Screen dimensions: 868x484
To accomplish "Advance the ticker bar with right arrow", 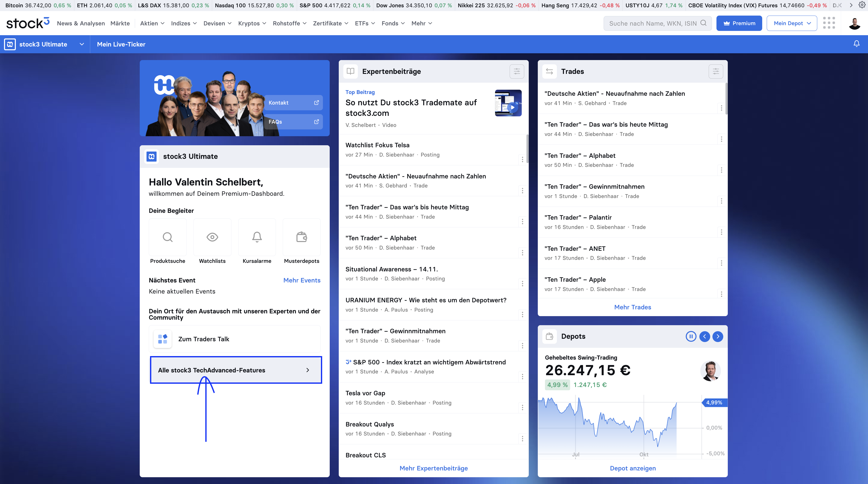I will (x=851, y=5).
